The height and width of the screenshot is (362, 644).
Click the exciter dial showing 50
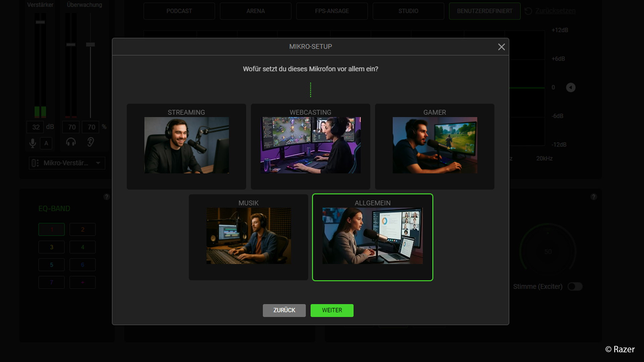pos(548,251)
